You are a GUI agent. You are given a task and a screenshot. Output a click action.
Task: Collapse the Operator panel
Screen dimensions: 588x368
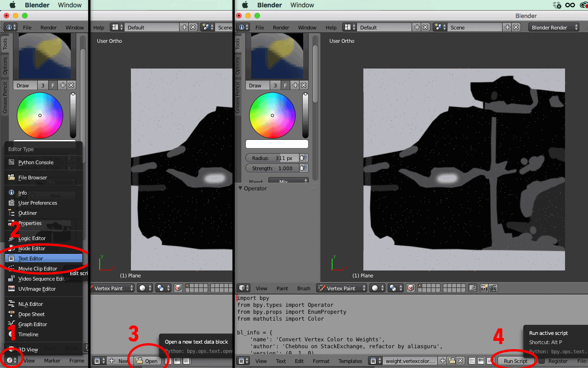pyautogui.click(x=240, y=188)
